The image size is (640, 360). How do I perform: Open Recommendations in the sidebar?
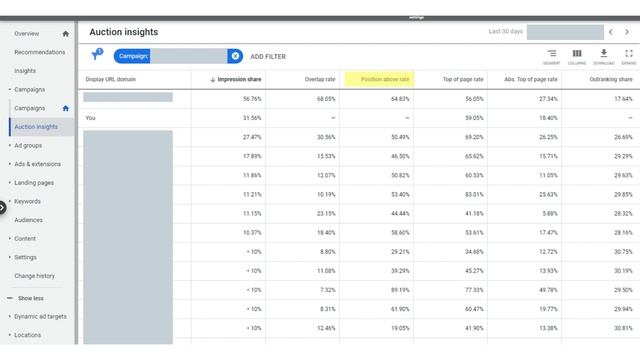(x=40, y=52)
